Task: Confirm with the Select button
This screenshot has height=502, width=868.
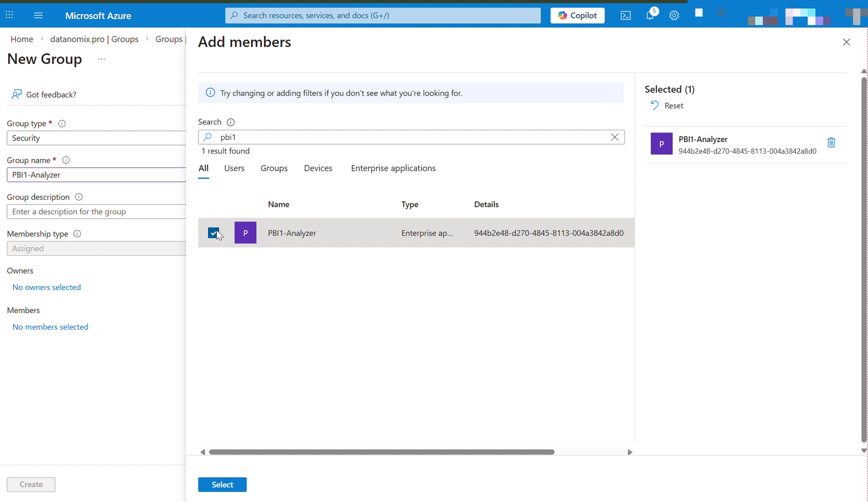Action: 222,485
